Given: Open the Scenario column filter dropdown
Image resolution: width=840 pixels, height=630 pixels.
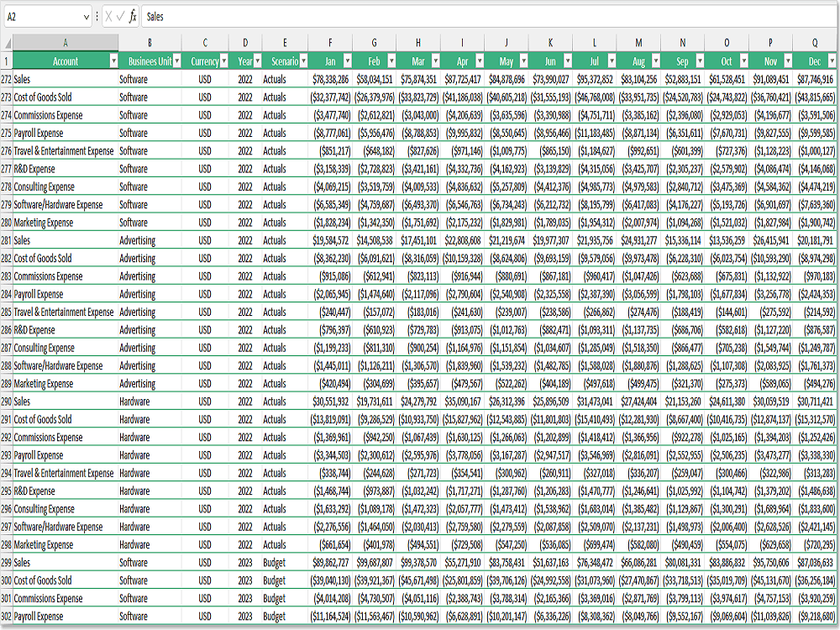Looking at the screenshot, I should [x=303, y=61].
